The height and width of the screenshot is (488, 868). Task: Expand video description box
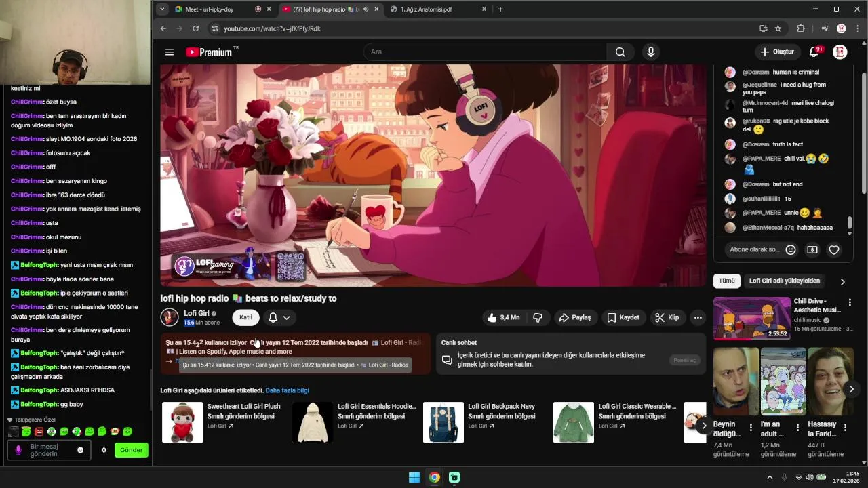pos(296,352)
